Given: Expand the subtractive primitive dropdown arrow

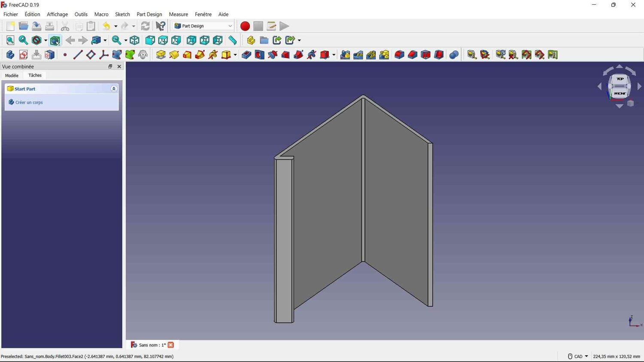Looking at the screenshot, I should point(334,55).
